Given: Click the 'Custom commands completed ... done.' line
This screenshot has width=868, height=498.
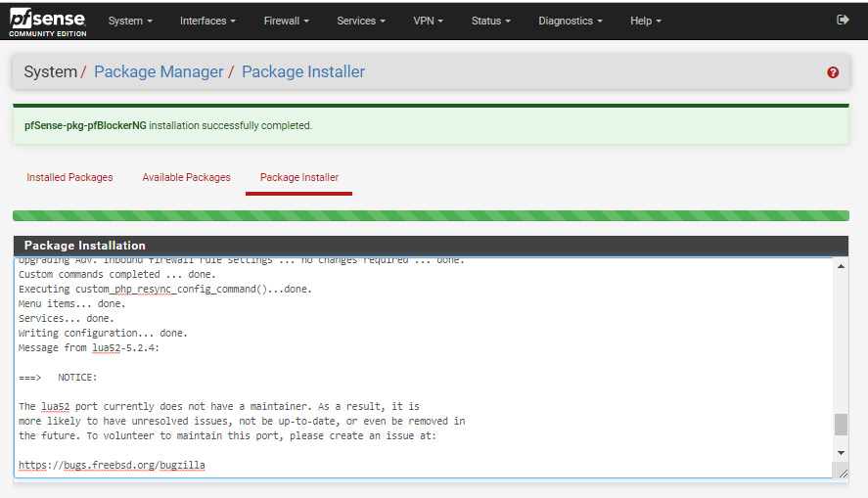Looking at the screenshot, I should click(x=117, y=275).
